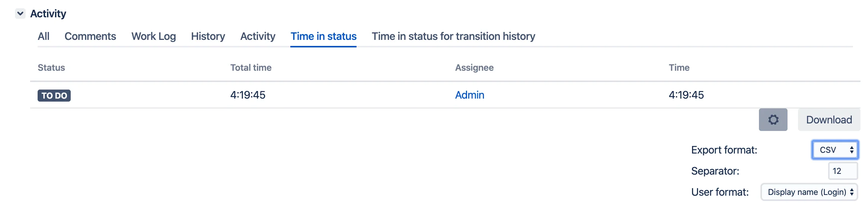Collapse the Activity section chevron

(20, 14)
